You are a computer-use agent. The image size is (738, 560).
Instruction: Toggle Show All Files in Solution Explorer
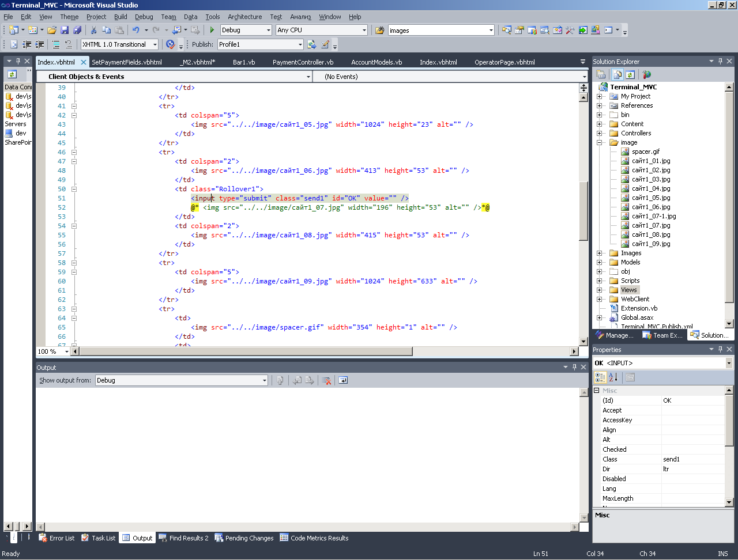(617, 74)
